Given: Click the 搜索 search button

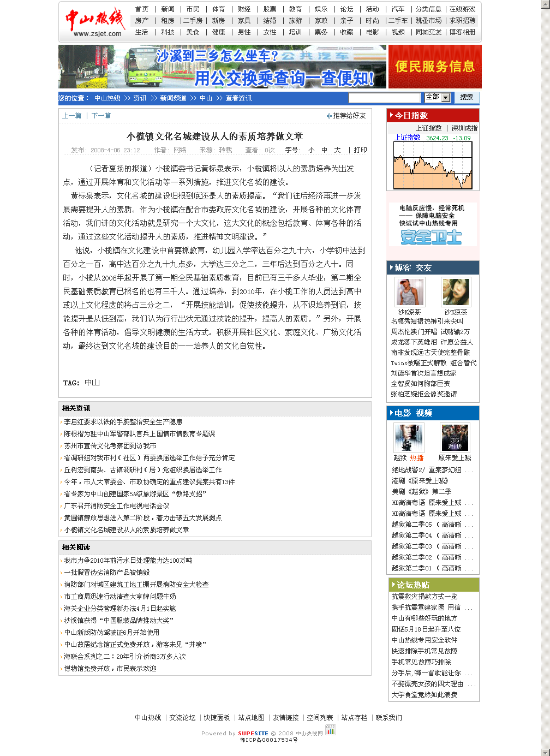Looking at the screenshot, I should pos(467,97).
